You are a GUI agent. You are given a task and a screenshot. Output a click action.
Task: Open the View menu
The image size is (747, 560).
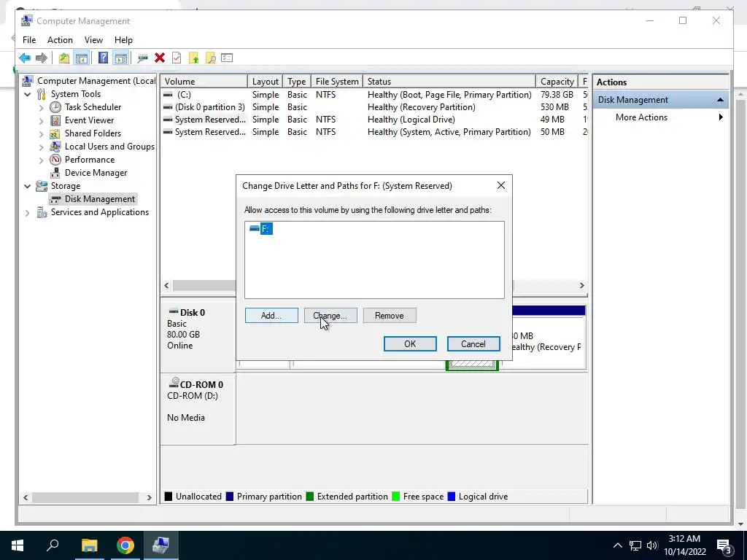coord(93,40)
